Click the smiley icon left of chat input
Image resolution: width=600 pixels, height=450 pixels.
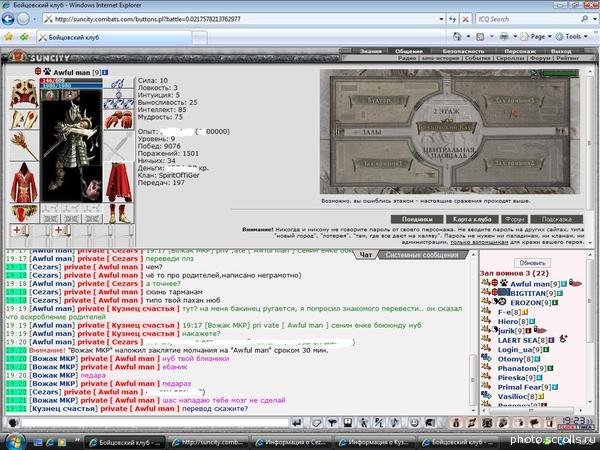13,423
